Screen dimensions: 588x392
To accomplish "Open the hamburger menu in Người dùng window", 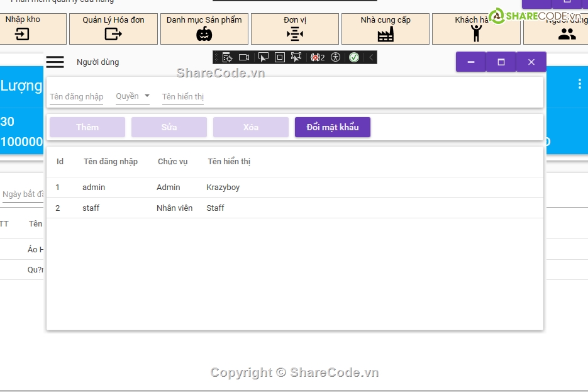I will (55, 62).
